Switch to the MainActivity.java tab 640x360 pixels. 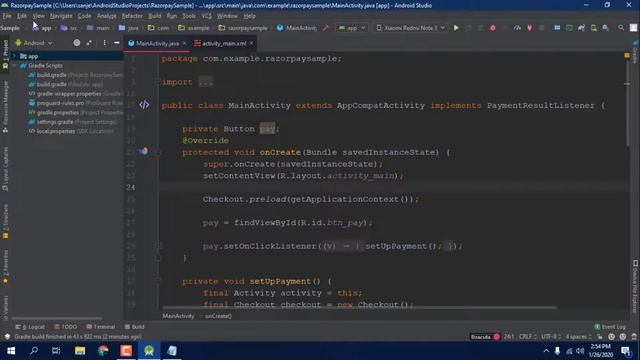[x=157, y=43]
